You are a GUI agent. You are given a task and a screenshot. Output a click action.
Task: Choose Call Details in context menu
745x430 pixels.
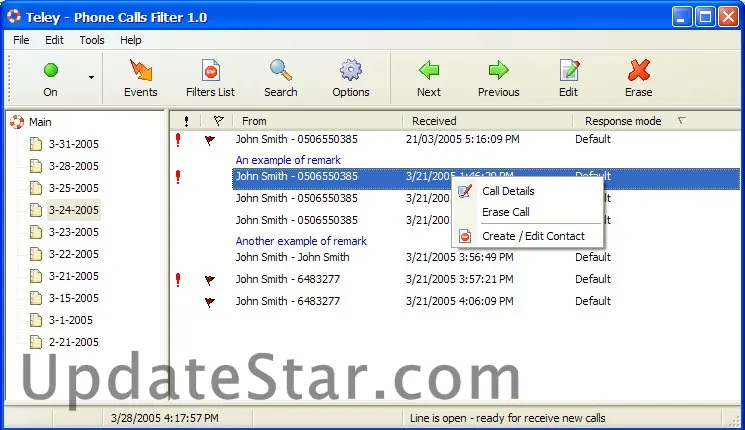[527, 191]
